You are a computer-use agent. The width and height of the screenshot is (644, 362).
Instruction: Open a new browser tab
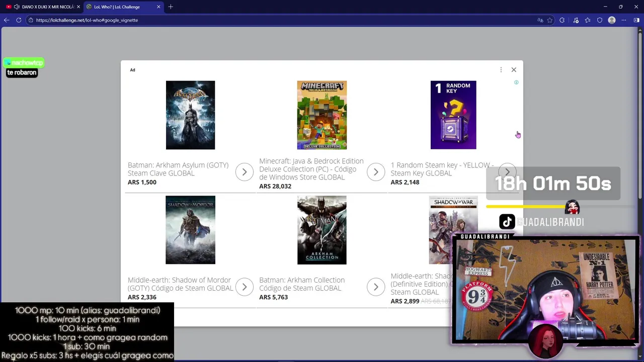171,7
